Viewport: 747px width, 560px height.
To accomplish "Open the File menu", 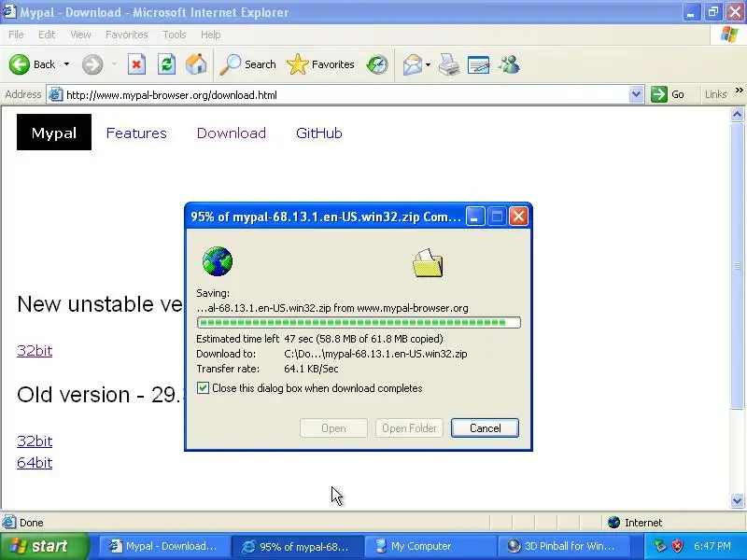I will click(x=16, y=35).
